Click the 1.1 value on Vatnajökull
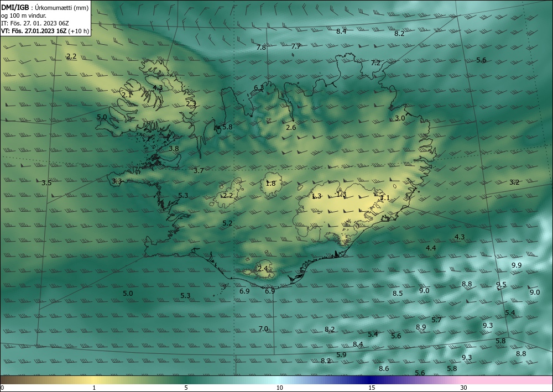This screenshot has width=553, height=392. point(385,198)
